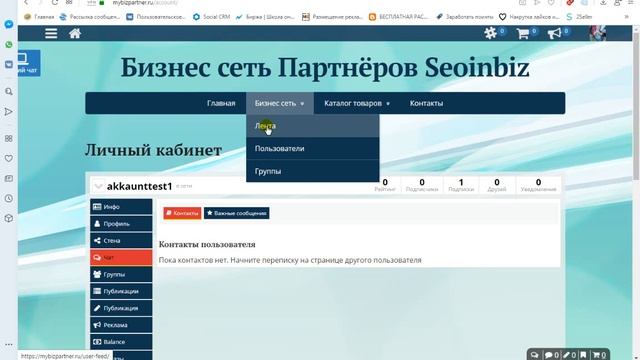Image resolution: width=640 pixels, height=360 pixels.
Task: Choose 'Пользователи' from the Бизнес сеть submenu
Action: click(312, 149)
